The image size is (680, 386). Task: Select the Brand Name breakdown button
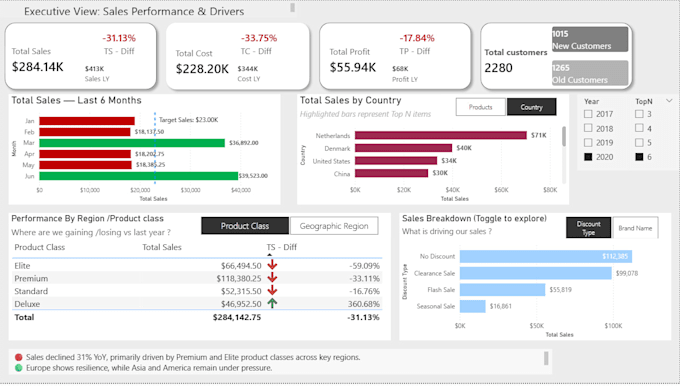635,228
